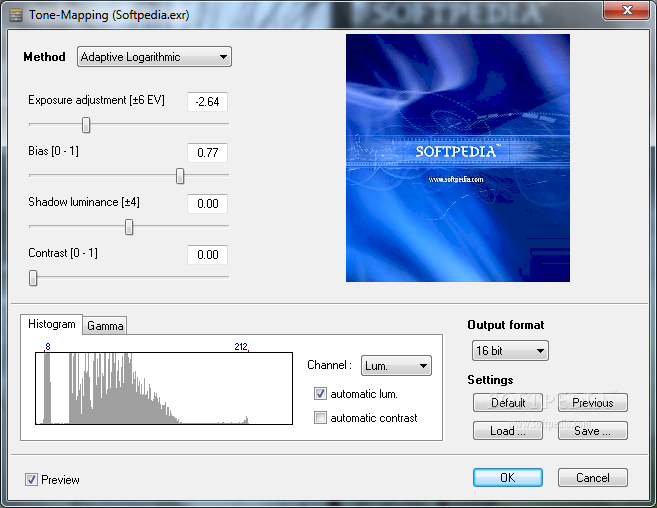The image size is (657, 508).
Task: Uncheck the automatic lum. checkbox
Action: [321, 394]
